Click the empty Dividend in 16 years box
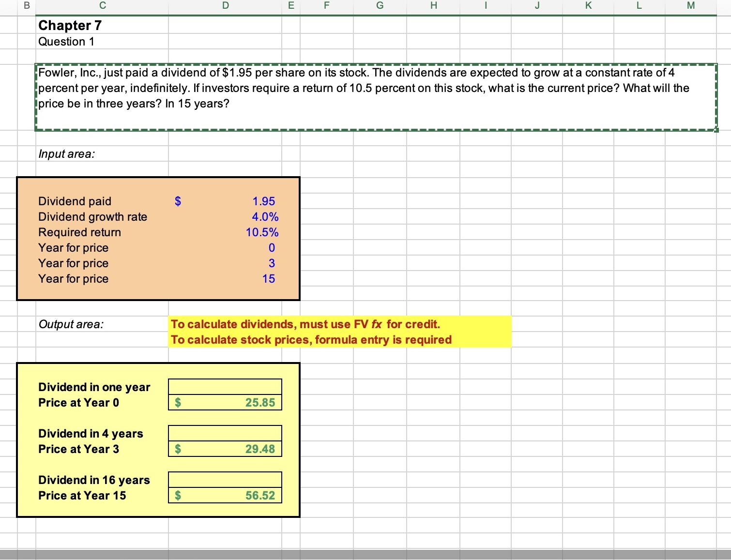This screenshot has width=731, height=560. point(225,479)
